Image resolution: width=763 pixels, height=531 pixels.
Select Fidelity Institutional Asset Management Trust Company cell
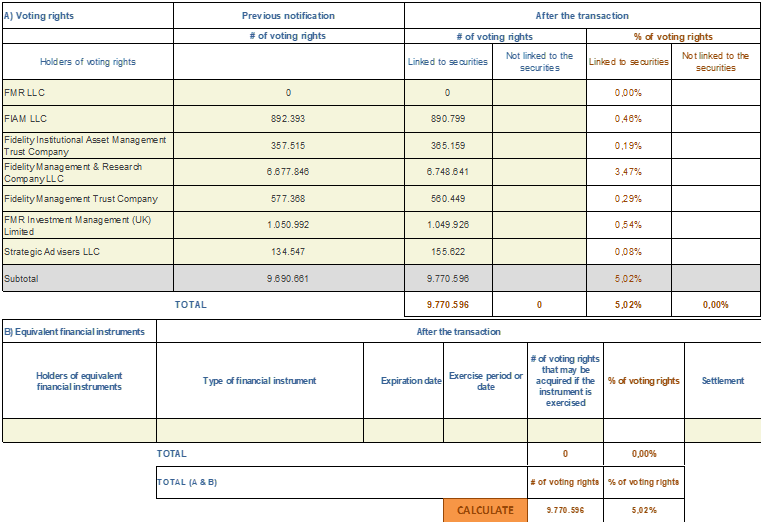click(x=88, y=146)
